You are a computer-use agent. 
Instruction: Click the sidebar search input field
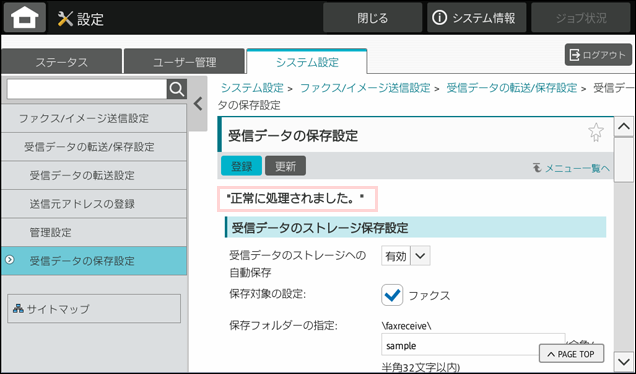(x=87, y=89)
